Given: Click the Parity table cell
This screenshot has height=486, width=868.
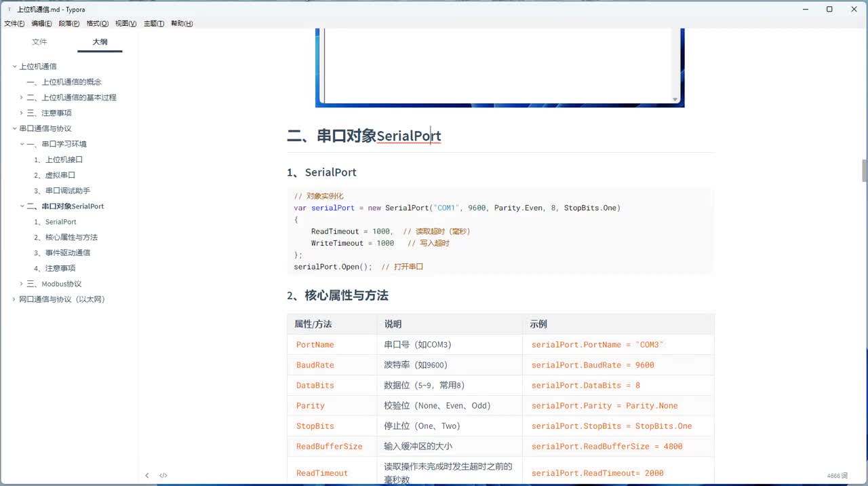Looking at the screenshot, I should 332,406.
